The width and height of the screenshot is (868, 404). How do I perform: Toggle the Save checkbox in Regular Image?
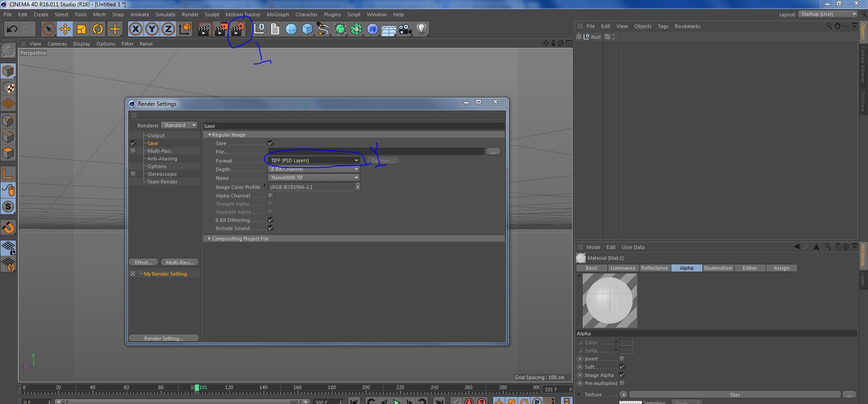[x=270, y=143]
